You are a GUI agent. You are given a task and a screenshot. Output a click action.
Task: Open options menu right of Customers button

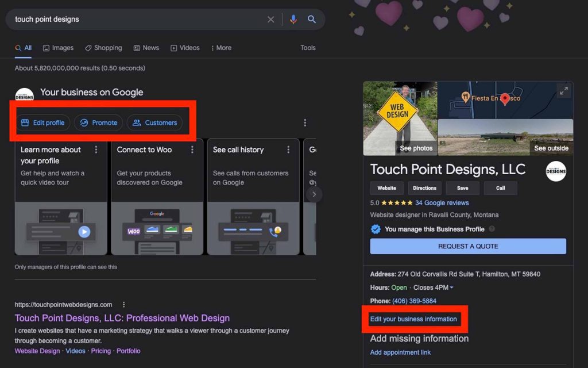(x=305, y=122)
